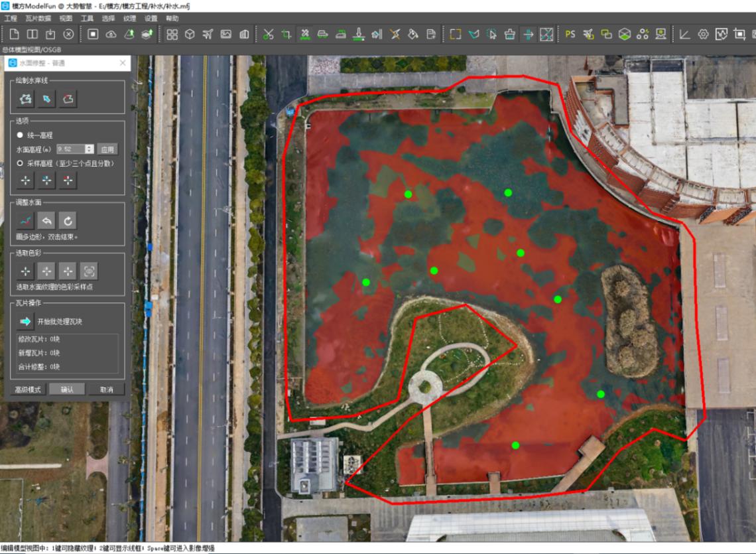756x554 pixels.
Task: Select the angle measurement toolbar icon
Action: 684,35
